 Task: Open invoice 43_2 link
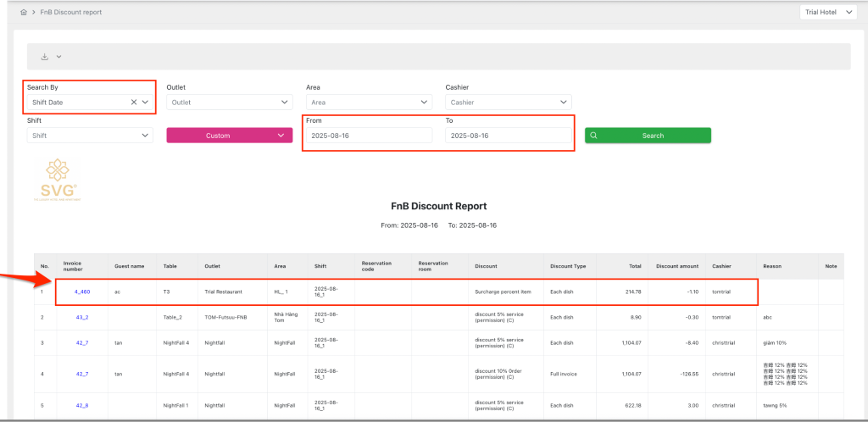82,317
